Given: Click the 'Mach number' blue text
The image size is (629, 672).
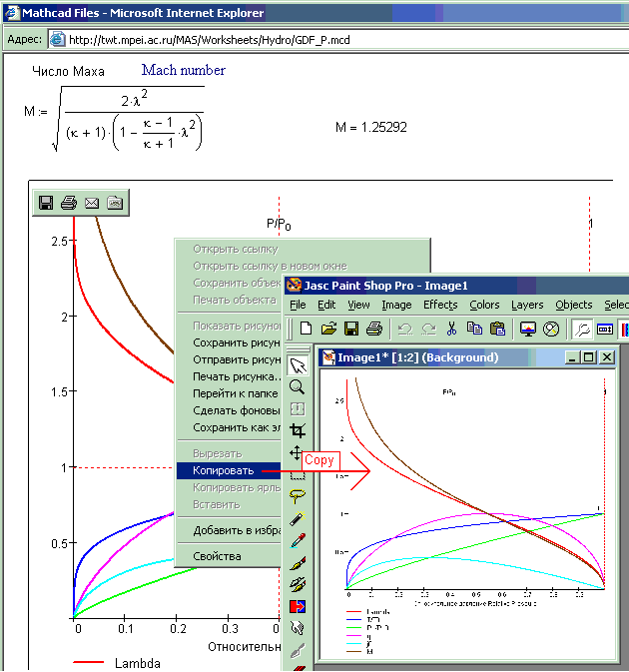Looking at the screenshot, I should click(x=184, y=70).
